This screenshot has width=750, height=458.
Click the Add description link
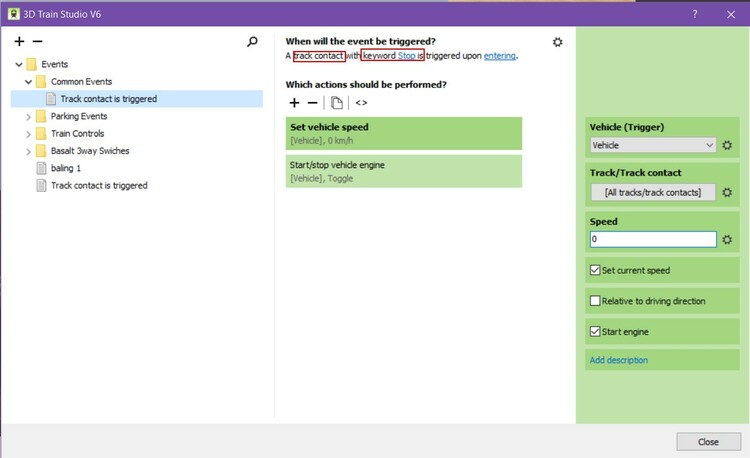(x=618, y=360)
